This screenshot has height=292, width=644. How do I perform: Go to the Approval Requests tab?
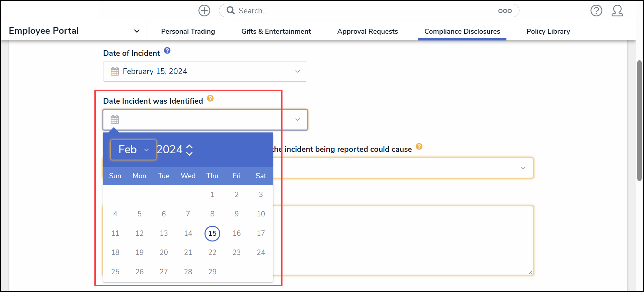pyautogui.click(x=367, y=31)
